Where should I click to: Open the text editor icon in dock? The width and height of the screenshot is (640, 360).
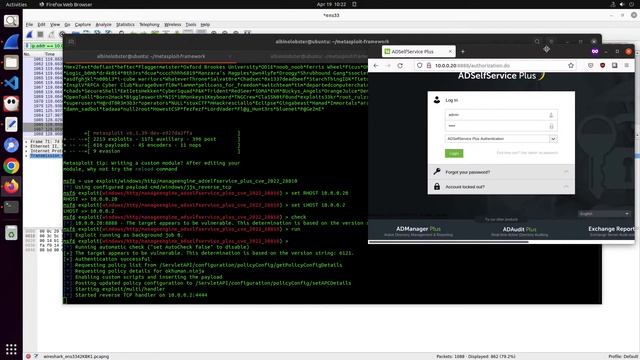point(11,124)
